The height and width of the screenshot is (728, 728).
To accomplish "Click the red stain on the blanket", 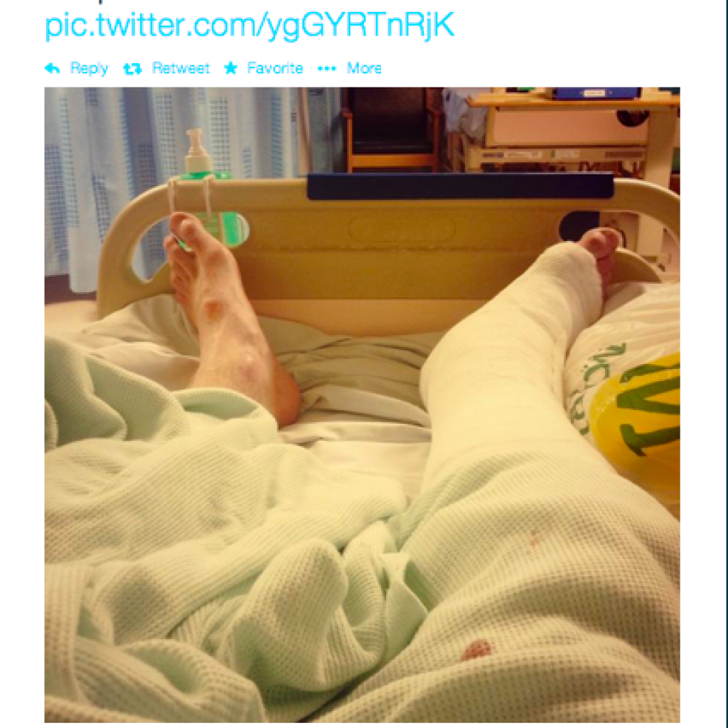I will (476, 649).
